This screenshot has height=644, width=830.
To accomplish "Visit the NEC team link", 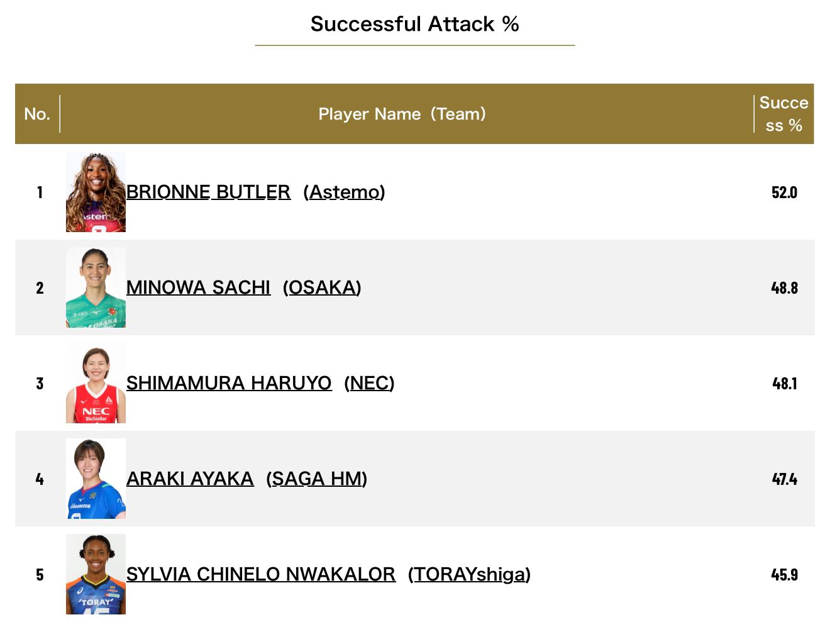I will point(369,383).
